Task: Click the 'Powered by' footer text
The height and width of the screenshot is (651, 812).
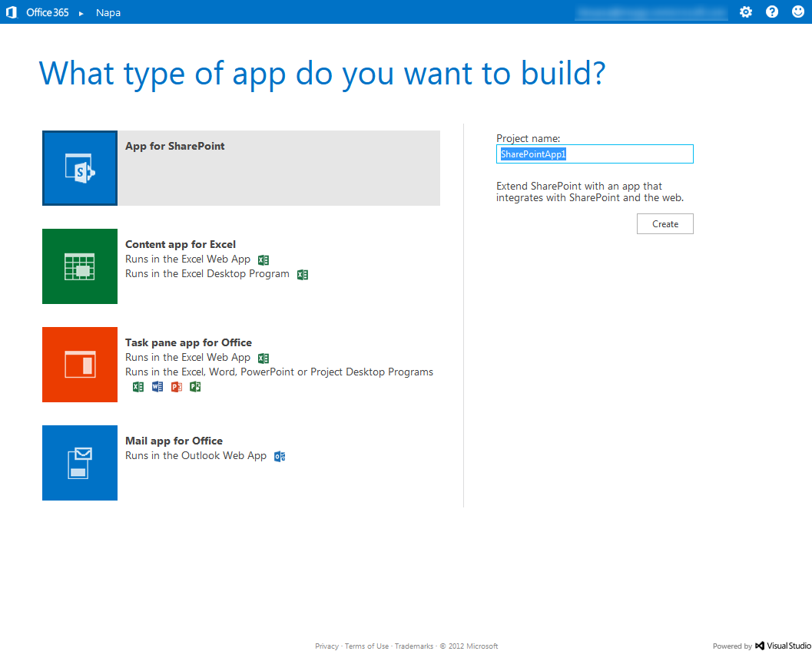Action: (x=732, y=646)
